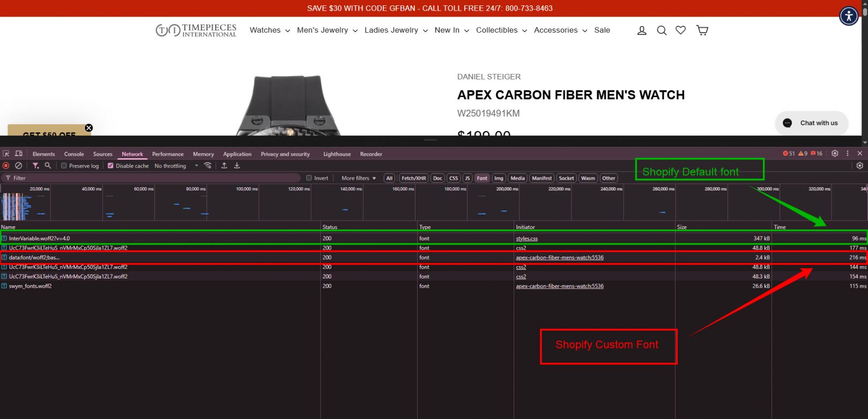
Task: Switch to Recorder tab
Action: click(371, 154)
